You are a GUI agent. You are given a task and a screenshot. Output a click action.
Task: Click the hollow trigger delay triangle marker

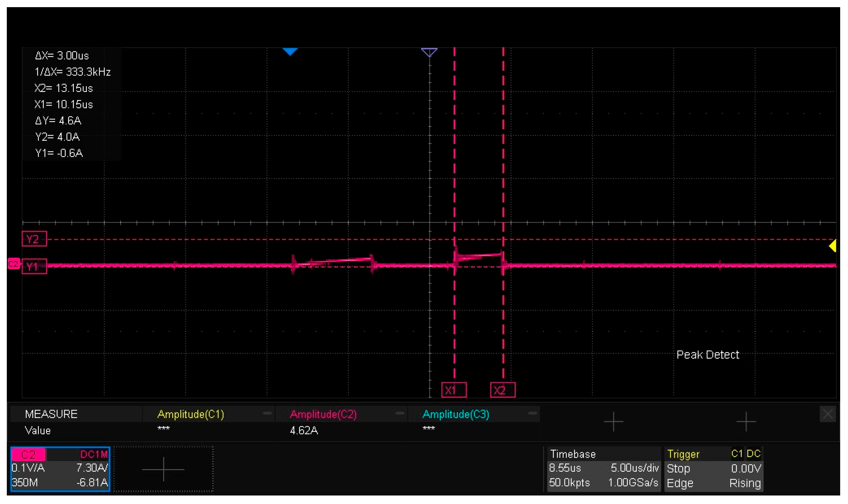click(x=429, y=52)
